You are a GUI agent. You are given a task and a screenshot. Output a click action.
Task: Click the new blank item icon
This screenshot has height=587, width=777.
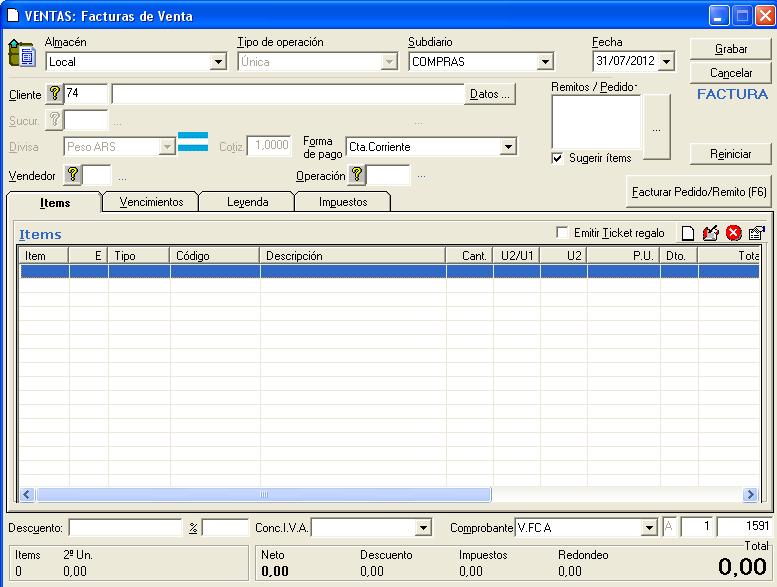pos(688,233)
